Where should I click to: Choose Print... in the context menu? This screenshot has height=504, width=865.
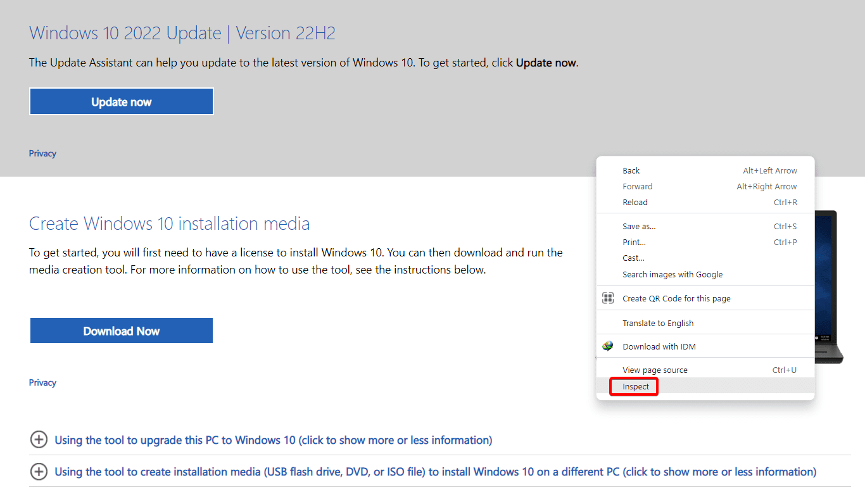pyautogui.click(x=705, y=242)
